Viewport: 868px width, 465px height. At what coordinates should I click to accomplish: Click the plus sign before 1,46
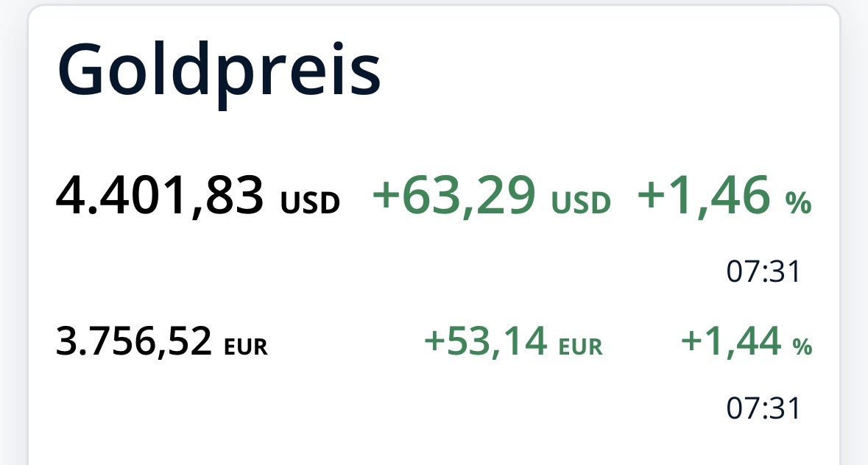click(651, 197)
